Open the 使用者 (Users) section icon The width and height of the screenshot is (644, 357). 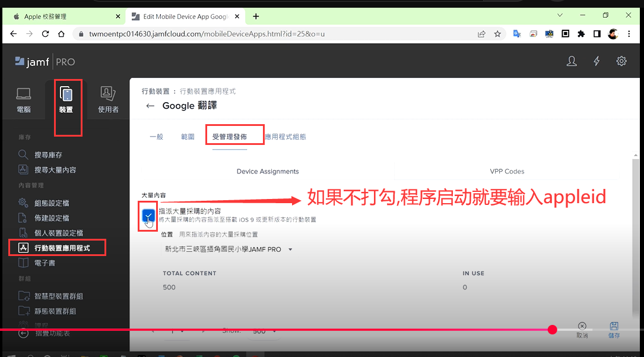coord(108,100)
